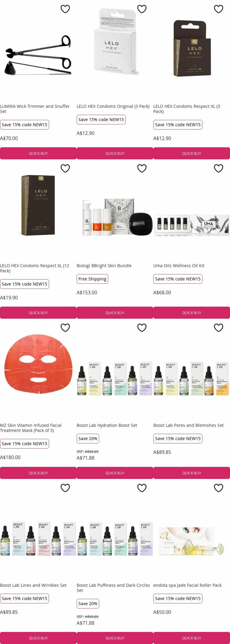230x644 pixels.
Task: Open the Uma Oils Wellness Oil Kit title
Action: tap(179, 266)
